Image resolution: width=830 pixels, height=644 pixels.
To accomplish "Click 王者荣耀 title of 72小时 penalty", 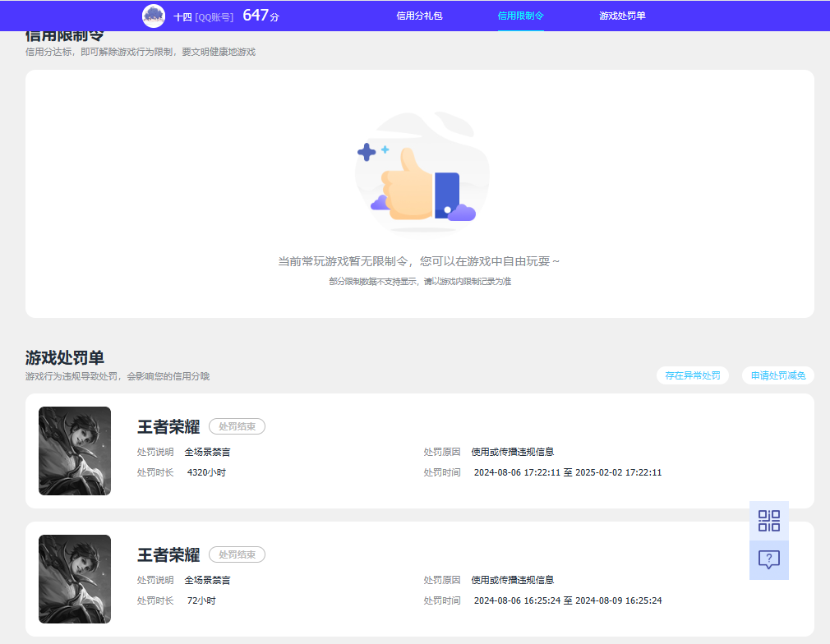I will pyautogui.click(x=168, y=554).
